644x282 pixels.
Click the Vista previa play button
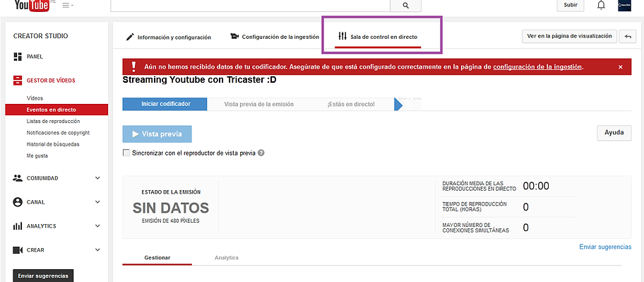pos(157,134)
